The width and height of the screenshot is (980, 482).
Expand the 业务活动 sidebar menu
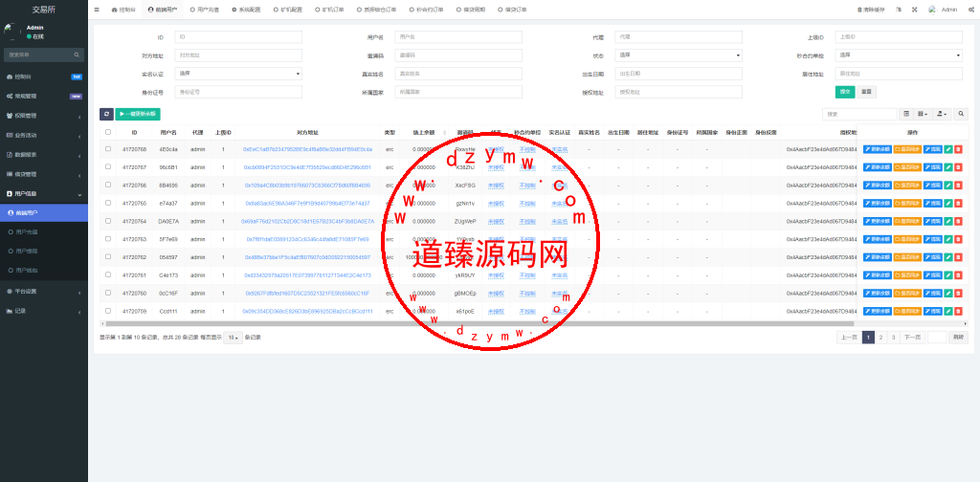pyautogui.click(x=44, y=136)
